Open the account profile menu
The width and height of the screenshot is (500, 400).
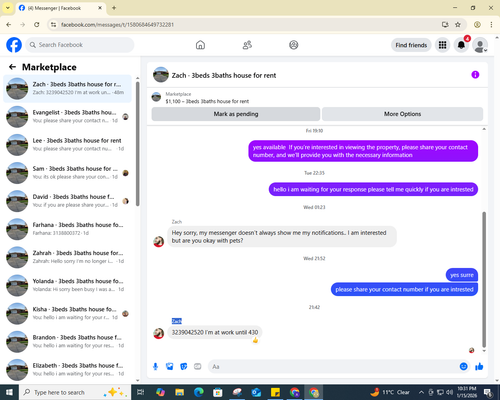click(x=480, y=45)
